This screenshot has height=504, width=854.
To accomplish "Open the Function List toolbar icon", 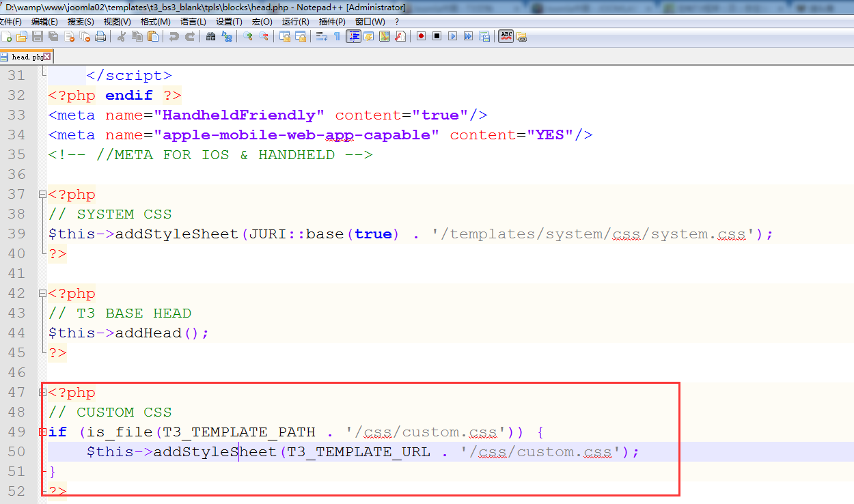I will point(400,36).
